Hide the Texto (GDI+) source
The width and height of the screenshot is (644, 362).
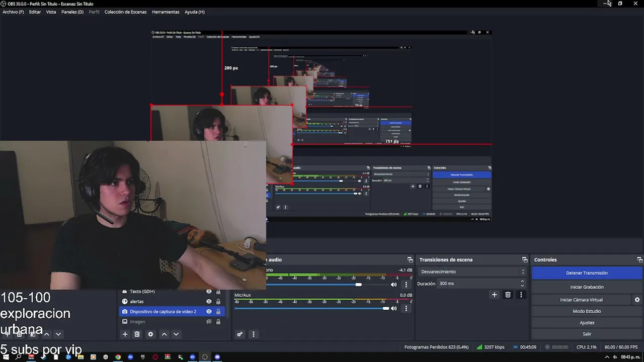pyautogui.click(x=209, y=292)
